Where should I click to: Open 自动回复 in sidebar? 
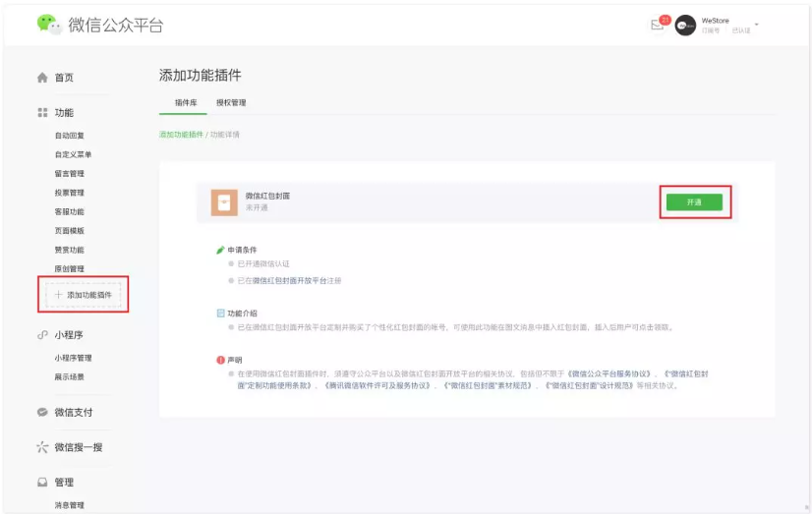click(70, 135)
